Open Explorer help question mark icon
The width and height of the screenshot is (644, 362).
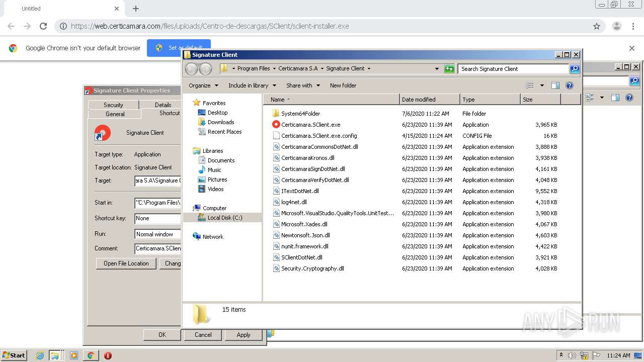point(570,85)
